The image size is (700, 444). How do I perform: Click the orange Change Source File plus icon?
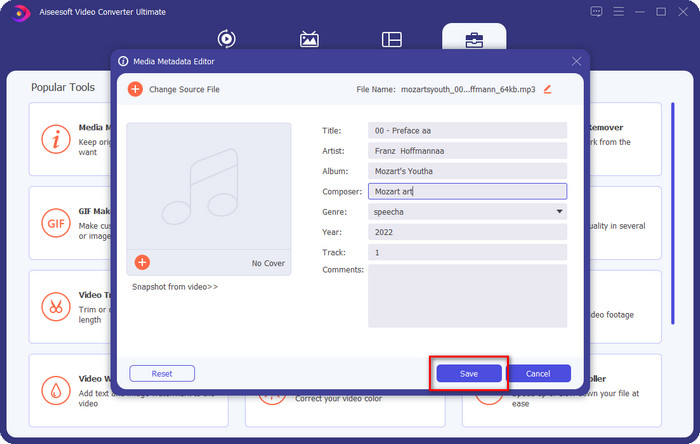click(x=135, y=89)
